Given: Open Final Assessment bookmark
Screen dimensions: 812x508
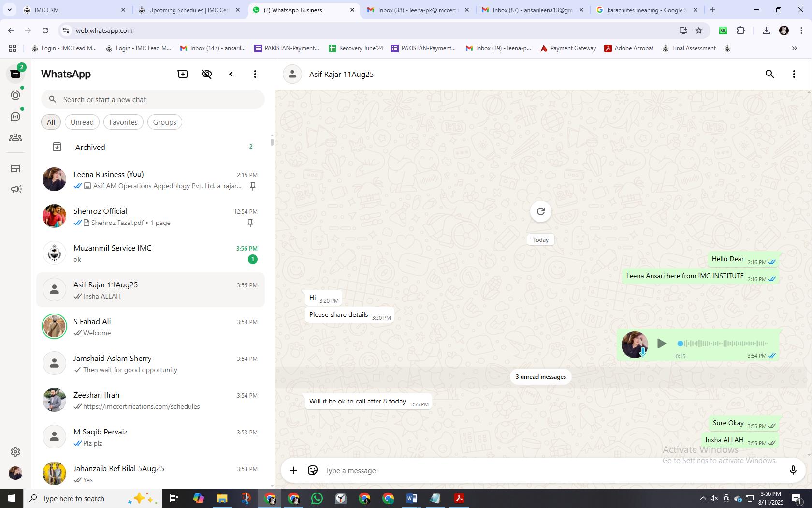Looking at the screenshot, I should [x=689, y=48].
